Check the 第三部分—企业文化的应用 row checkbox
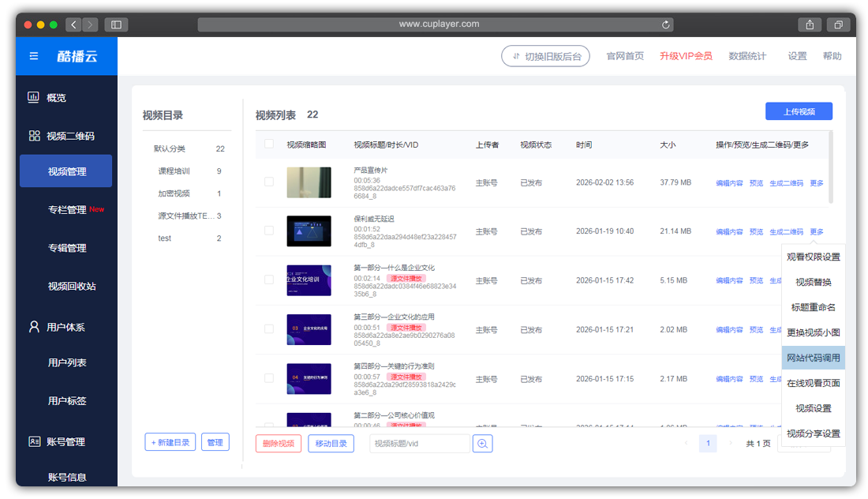The width and height of the screenshot is (868, 499). [269, 329]
